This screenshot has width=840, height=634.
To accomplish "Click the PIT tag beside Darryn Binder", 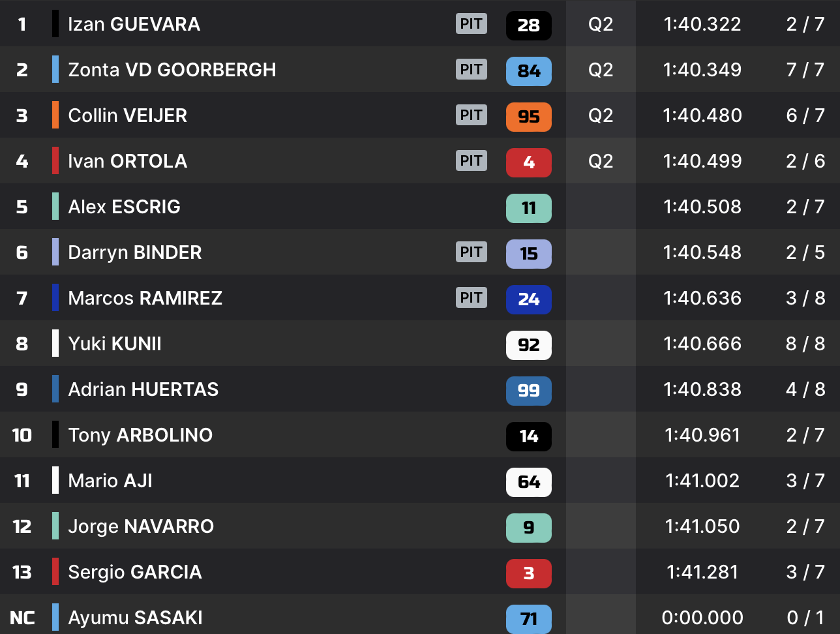I will tap(471, 252).
